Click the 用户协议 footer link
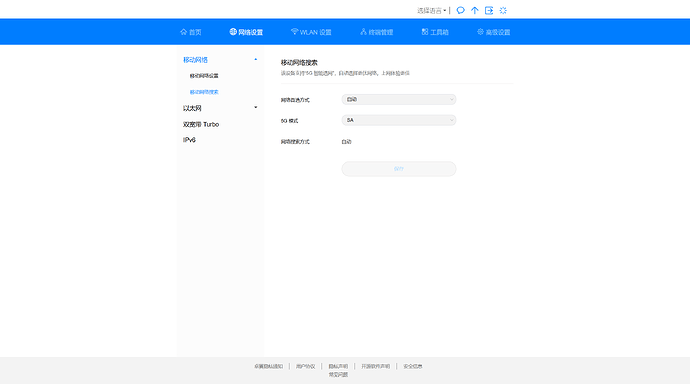Screen dimensions: 690x385 [305, 366]
